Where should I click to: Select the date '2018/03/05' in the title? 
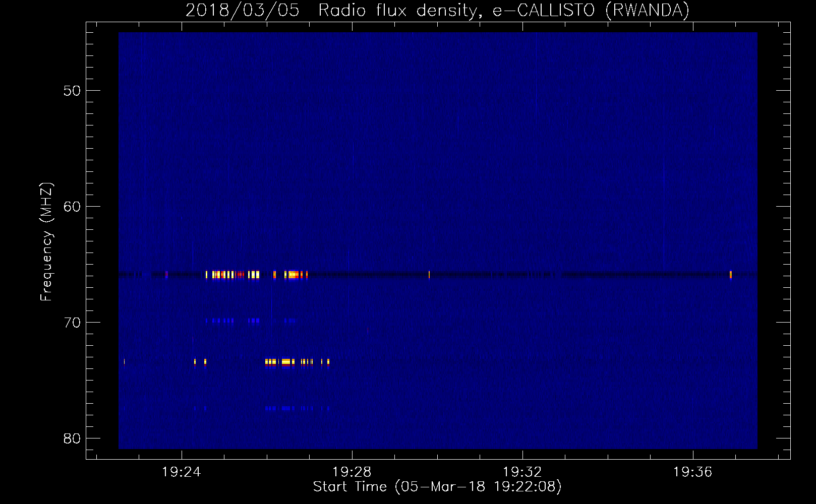(243, 10)
